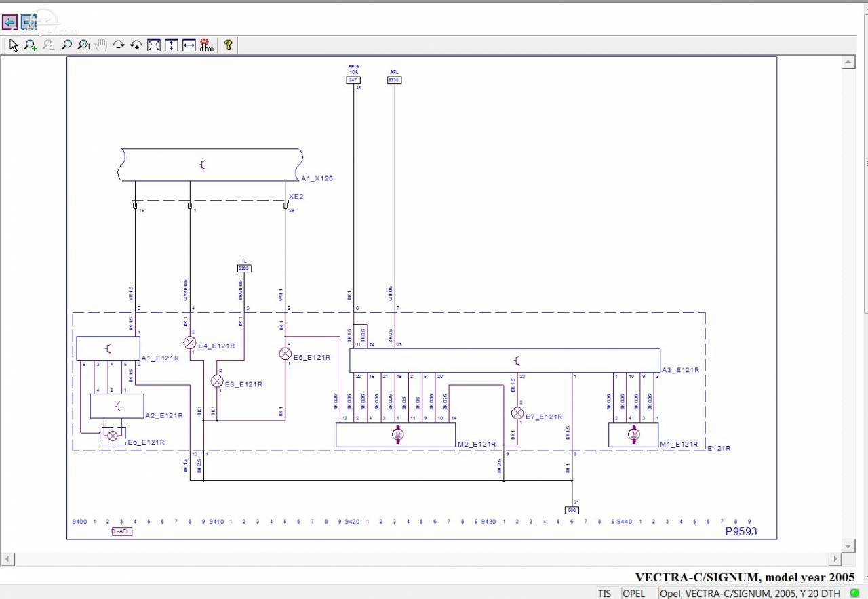Click the 9420 track number
This screenshot has width=868, height=599.
tap(352, 522)
